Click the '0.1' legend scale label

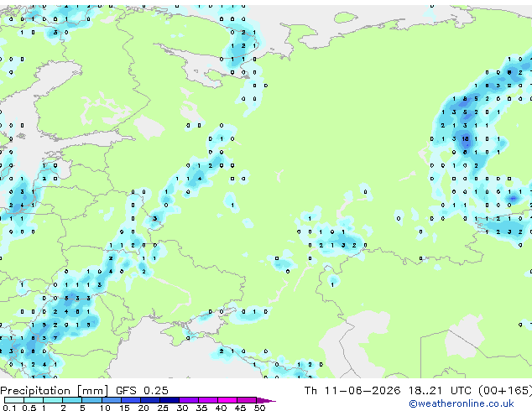tap(10, 408)
